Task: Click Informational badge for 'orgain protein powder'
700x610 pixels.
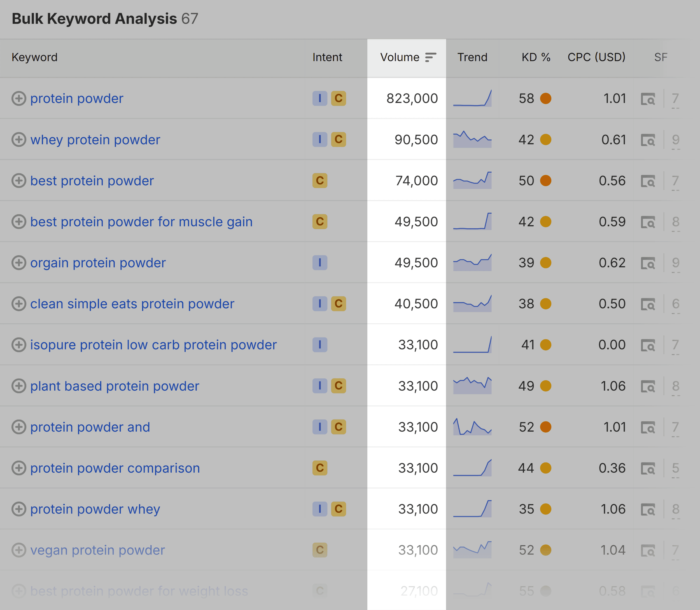Action: tap(320, 262)
